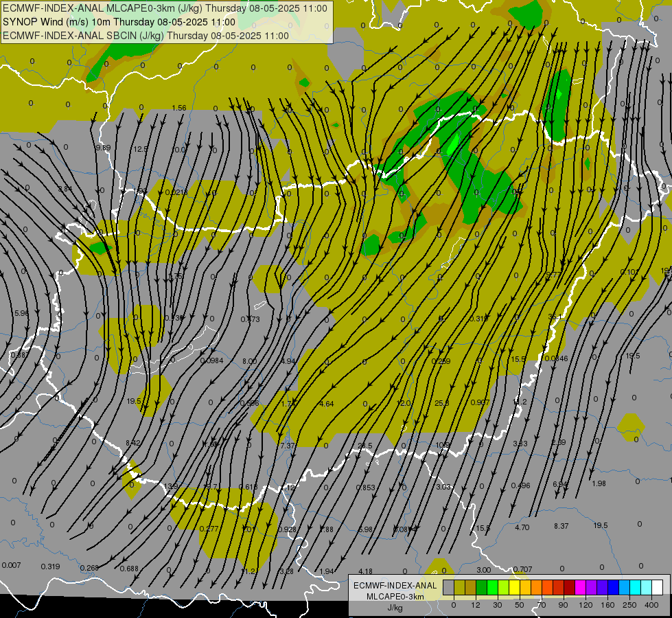Click the legend tick label 400
Viewport: 672px width, 618px height.
pos(651,605)
